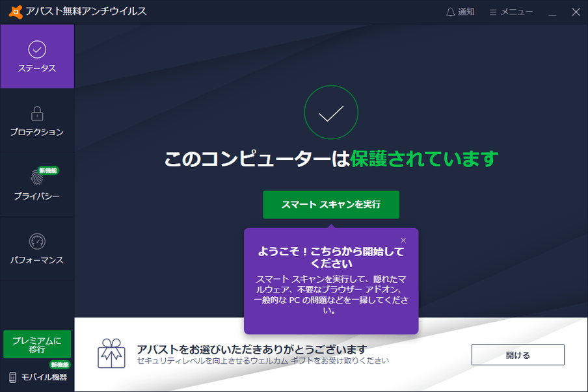Dismiss the purple welcome tooltip

(x=403, y=241)
